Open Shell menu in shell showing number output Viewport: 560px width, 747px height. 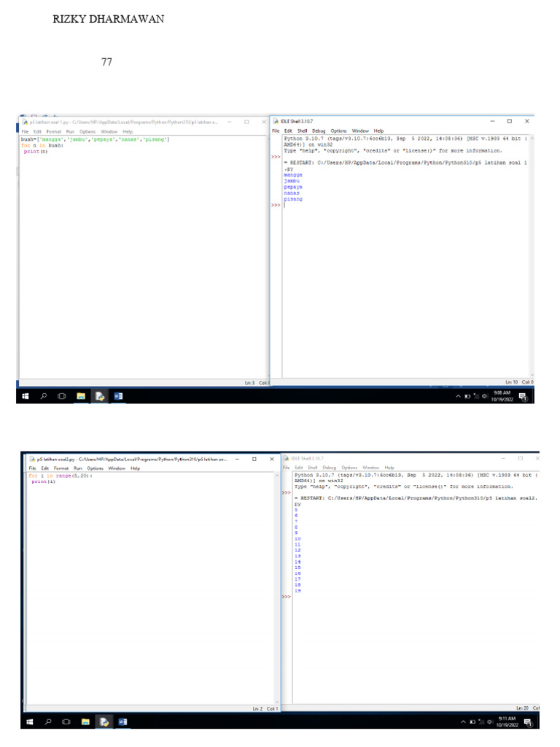(312, 468)
